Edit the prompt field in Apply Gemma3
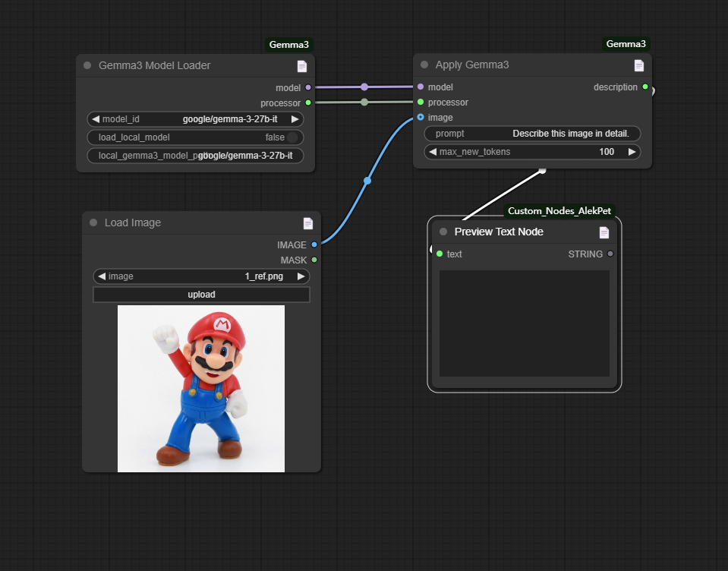728x571 pixels. tap(533, 134)
